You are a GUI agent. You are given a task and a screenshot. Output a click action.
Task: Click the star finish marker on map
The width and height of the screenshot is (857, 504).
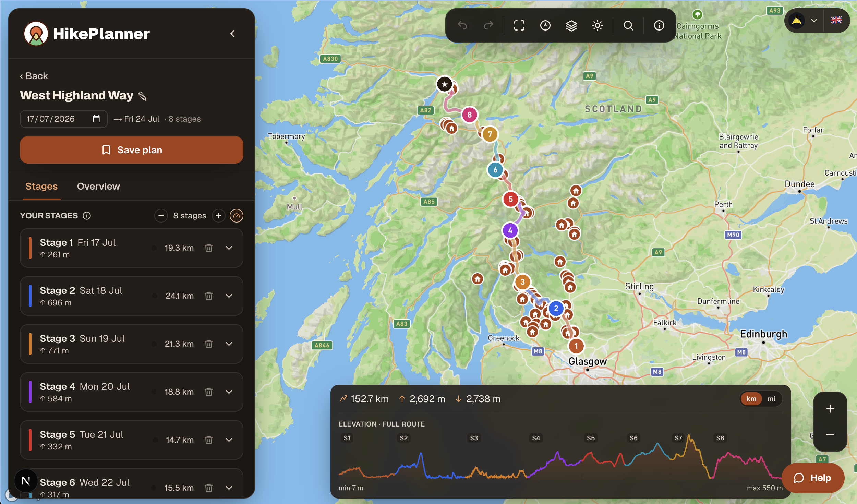pyautogui.click(x=445, y=84)
